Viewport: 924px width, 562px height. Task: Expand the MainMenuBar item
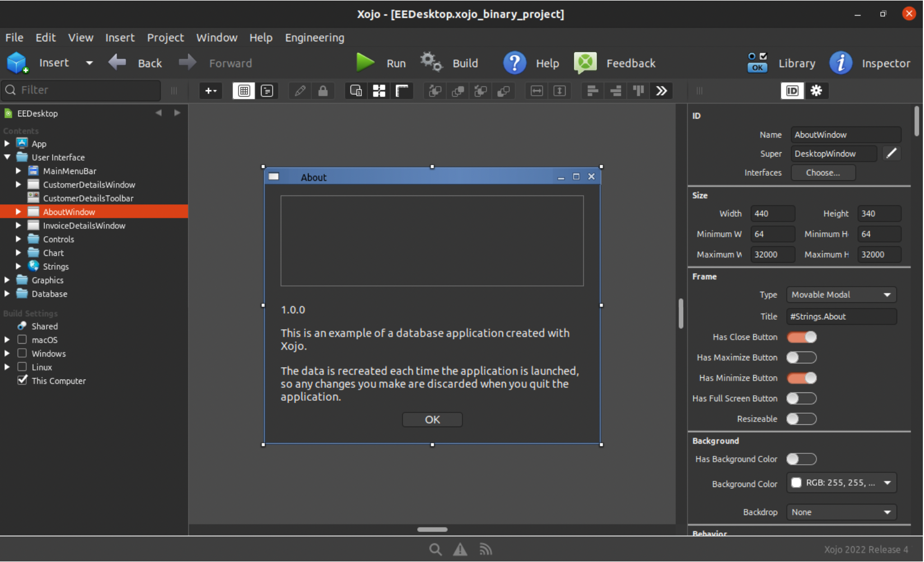click(x=18, y=171)
